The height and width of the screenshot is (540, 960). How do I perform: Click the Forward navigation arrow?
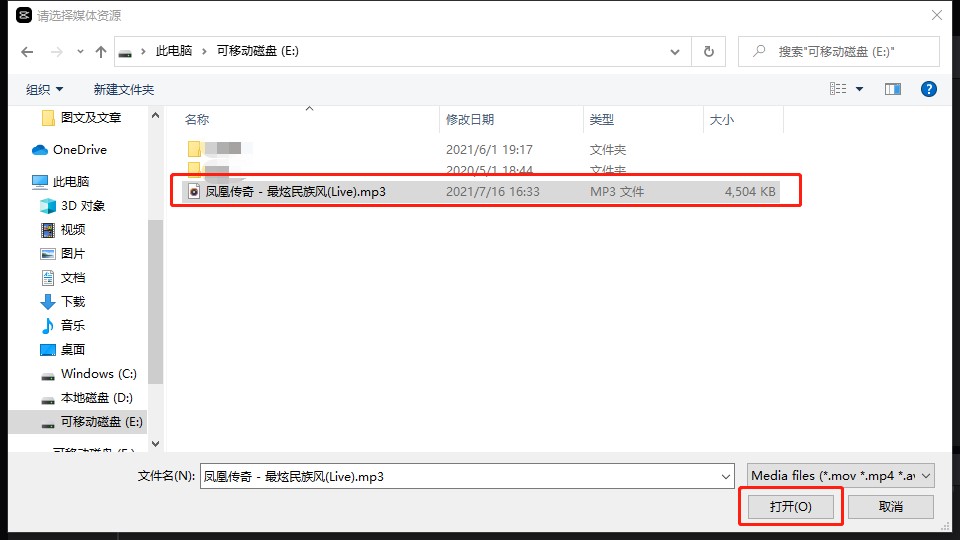56,52
